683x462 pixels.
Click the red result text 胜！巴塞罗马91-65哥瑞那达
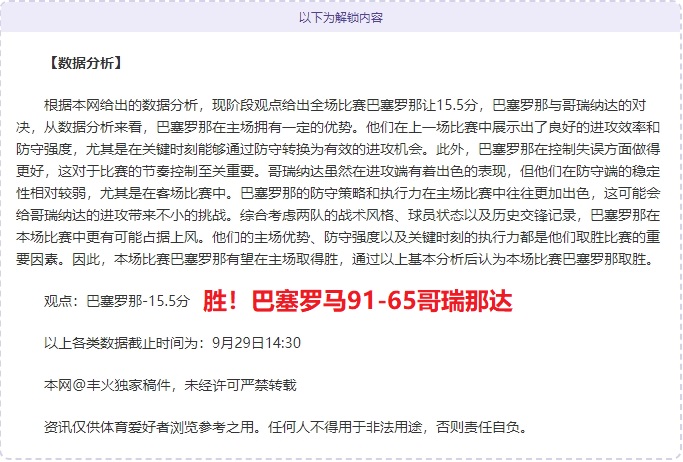pos(358,300)
